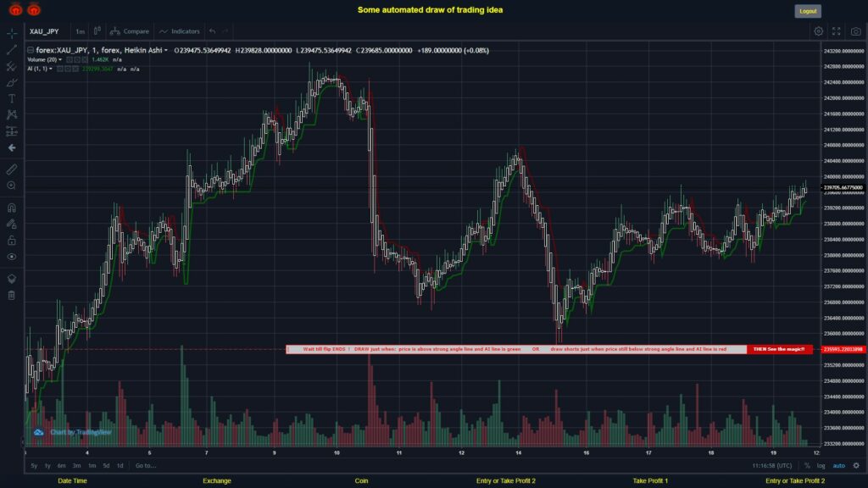Select the crosshair cursor tool
Image resolution: width=868 pixels, height=488 pixels.
pyautogui.click(x=12, y=33)
